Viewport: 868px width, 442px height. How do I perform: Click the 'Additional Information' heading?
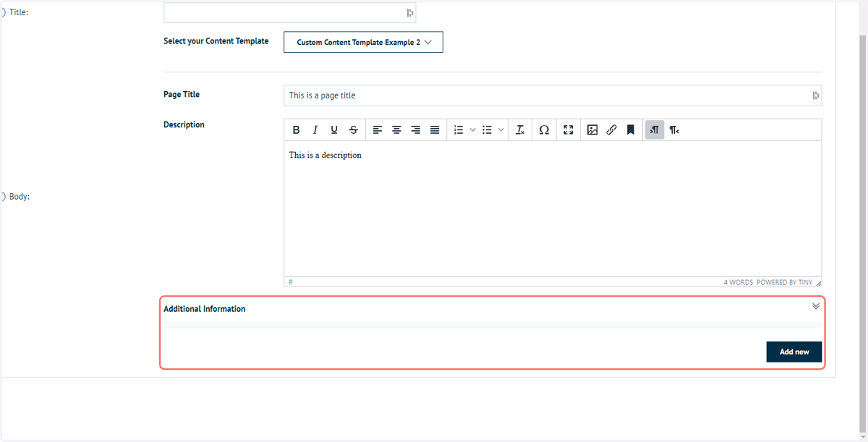[x=204, y=309]
